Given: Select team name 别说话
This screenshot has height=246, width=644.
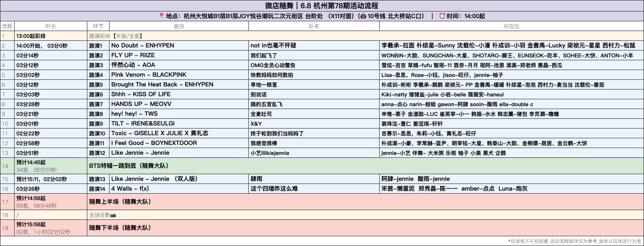Looking at the screenshot, I should (314, 94).
